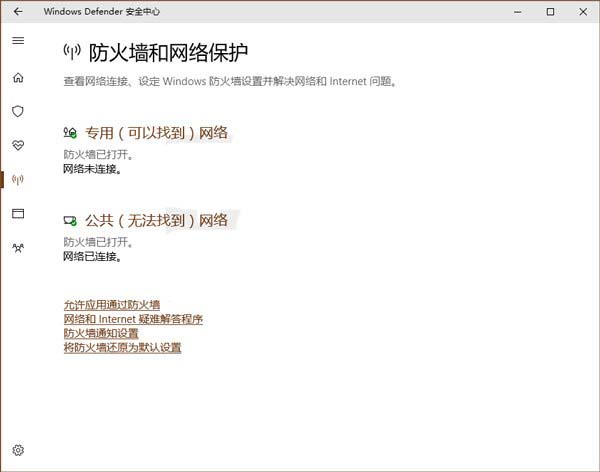
Task: Click the public network icon beside 公共
Action: (70, 220)
